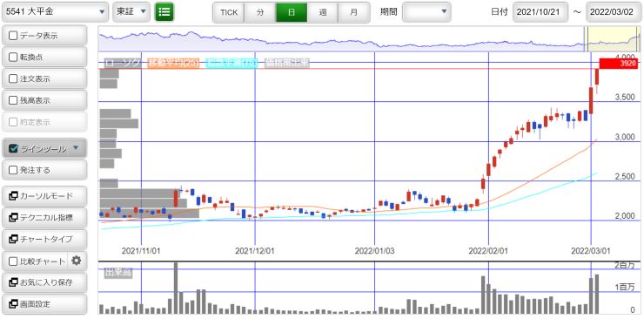Click the highlighted range in overview chart
Viewport: 644px width, 319px height.
click(x=612, y=39)
